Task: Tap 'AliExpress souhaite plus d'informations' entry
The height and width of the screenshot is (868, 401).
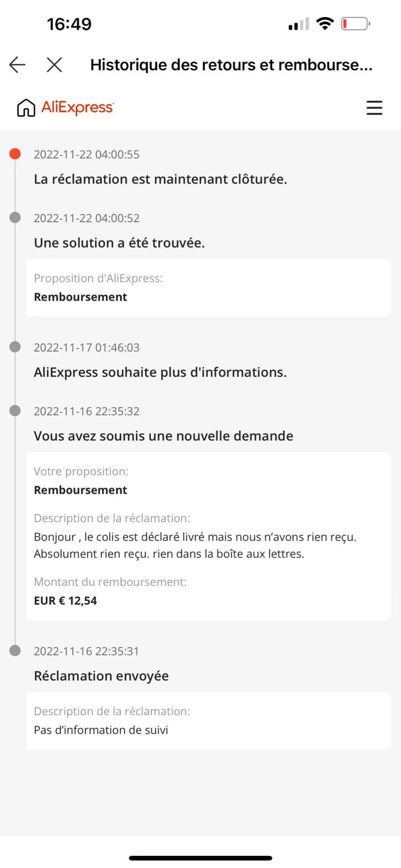Action: pyautogui.click(x=160, y=372)
